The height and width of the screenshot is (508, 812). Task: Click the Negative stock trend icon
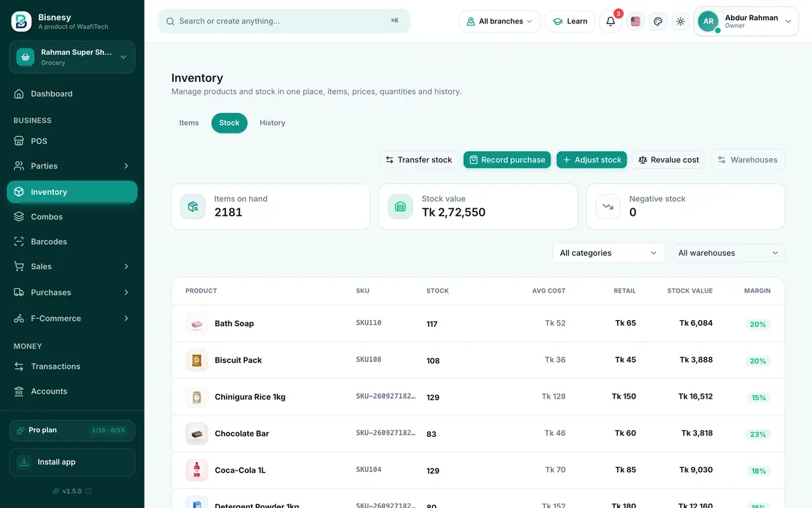pyautogui.click(x=608, y=206)
